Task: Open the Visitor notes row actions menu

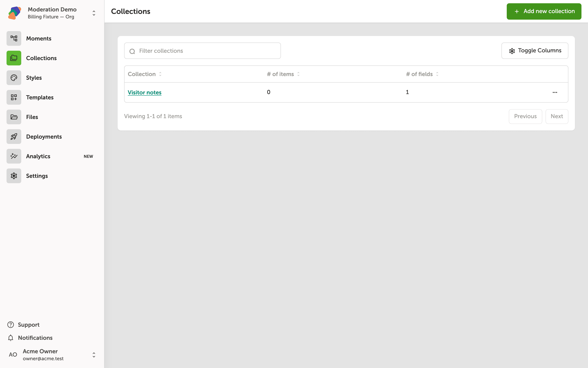Action: point(555,92)
